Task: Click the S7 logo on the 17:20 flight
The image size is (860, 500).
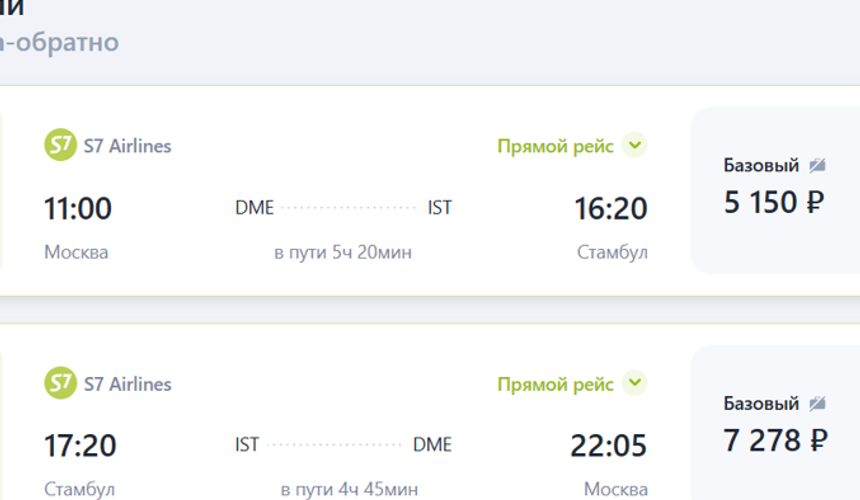Action: (60, 384)
